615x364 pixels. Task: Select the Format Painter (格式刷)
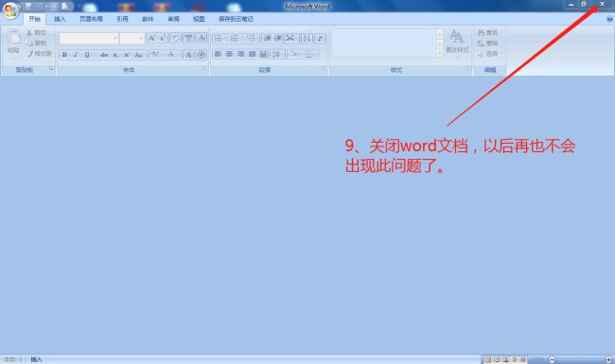click(39, 54)
